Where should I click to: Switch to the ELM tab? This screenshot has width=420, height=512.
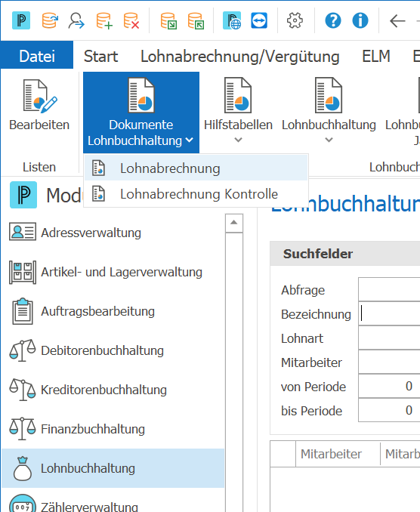(376, 56)
